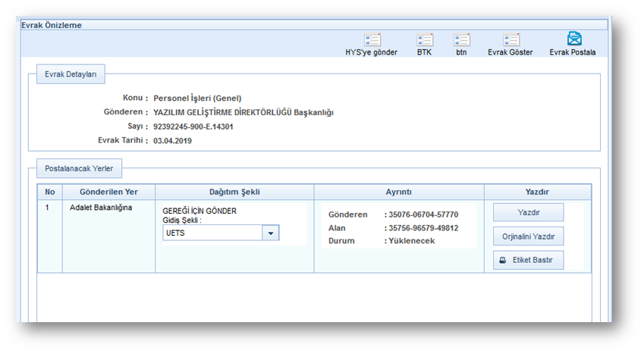Image resolution: width=644 pixels, height=354 pixels.
Task: Click the HYS'ye gönder toolbar icon
Action: pos(372,40)
